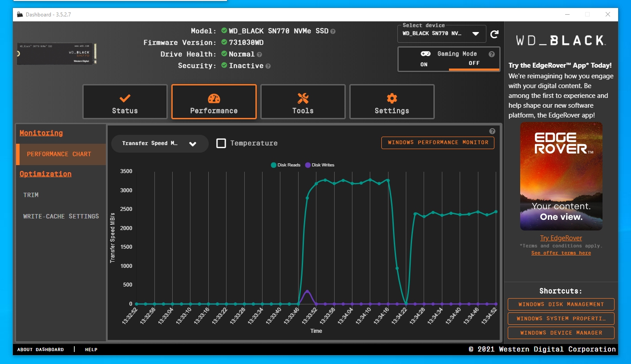Open the Performance tab
Viewport: 631px width, 364px height.
[214, 102]
